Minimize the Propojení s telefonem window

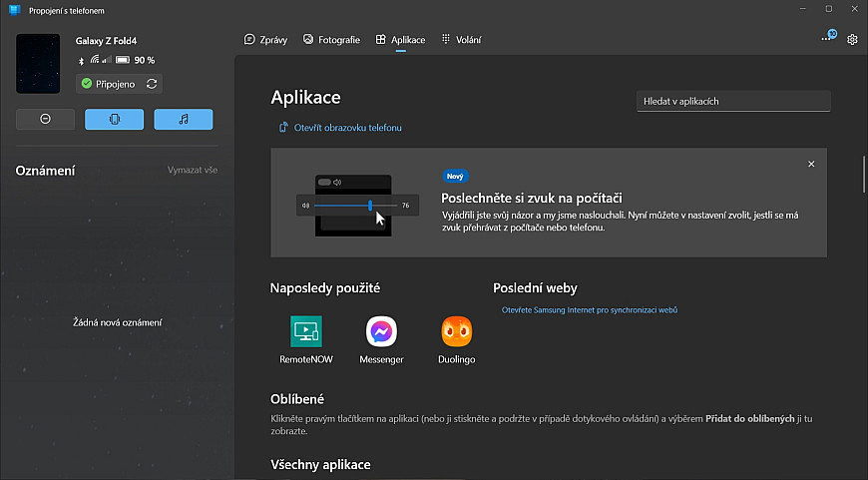tap(803, 9)
